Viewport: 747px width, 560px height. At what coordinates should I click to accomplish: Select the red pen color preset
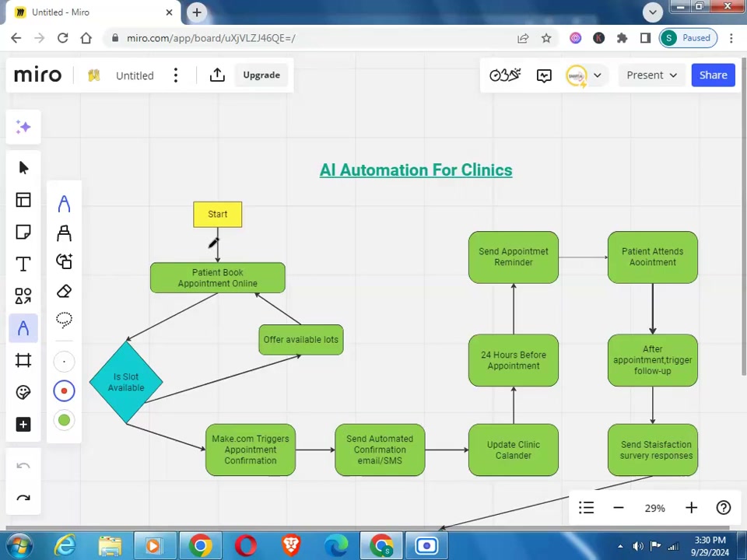[65, 391]
